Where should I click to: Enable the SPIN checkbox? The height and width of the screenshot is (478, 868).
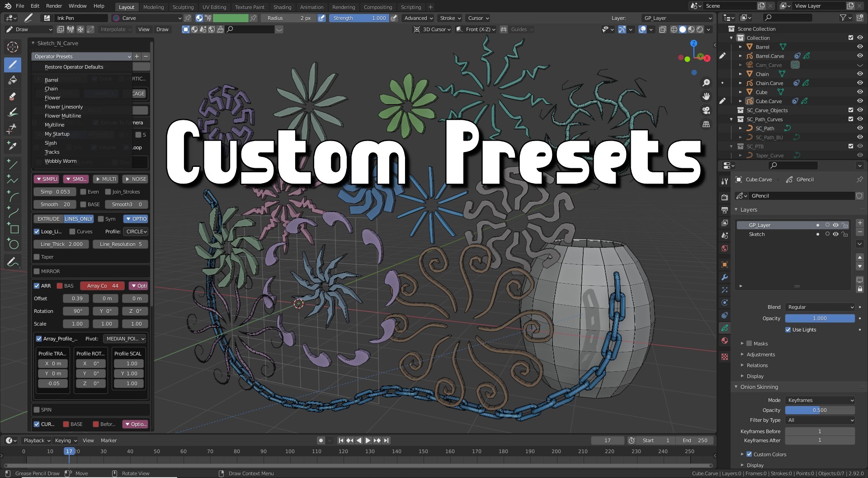(37, 410)
